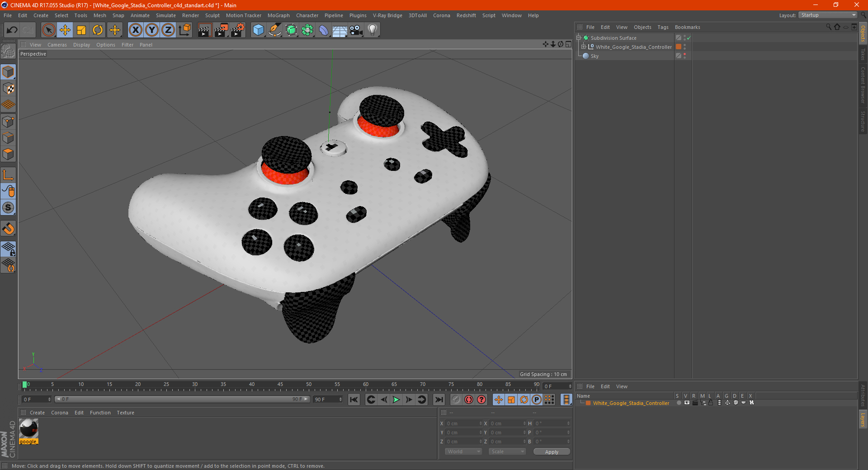The image size is (868, 470).
Task: Open the MoGraph menu
Action: (278, 15)
